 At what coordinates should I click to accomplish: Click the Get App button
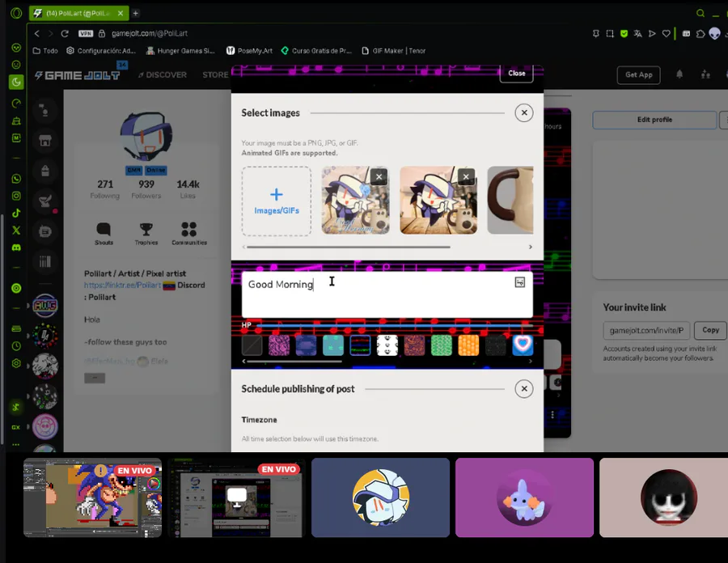coord(638,74)
